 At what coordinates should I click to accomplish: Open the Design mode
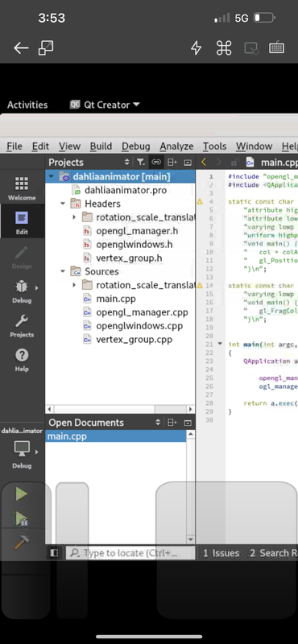point(22,257)
